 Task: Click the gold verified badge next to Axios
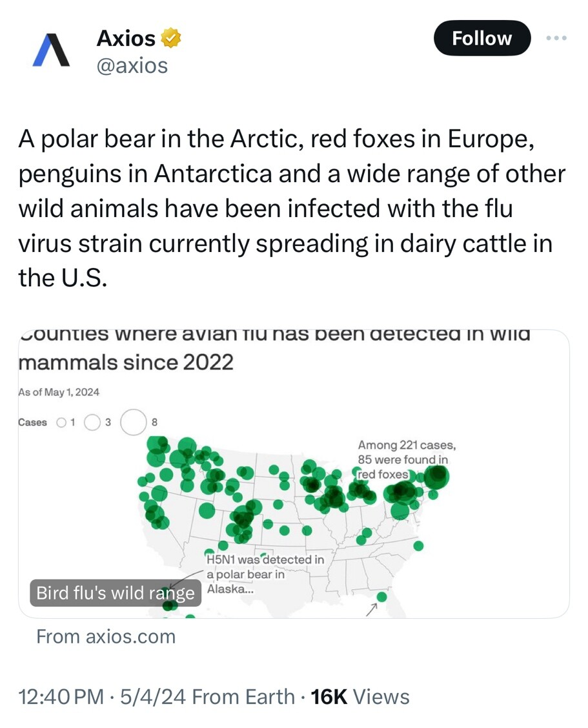click(171, 38)
